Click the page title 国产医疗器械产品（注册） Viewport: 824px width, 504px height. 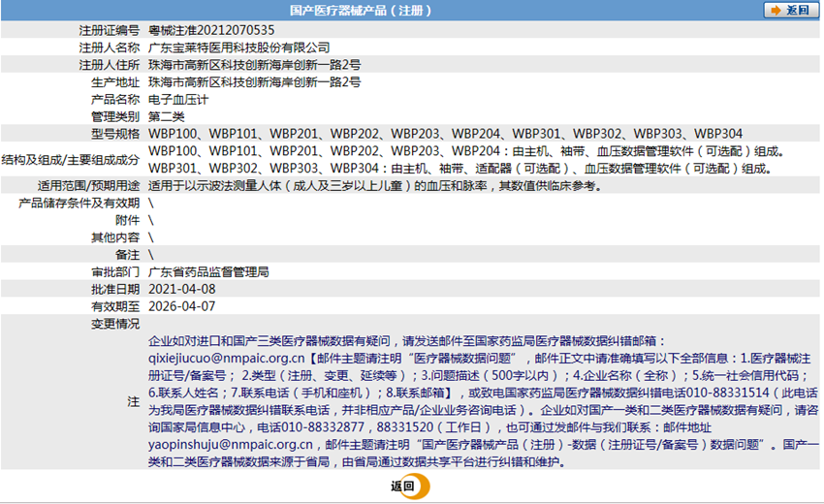(x=361, y=11)
